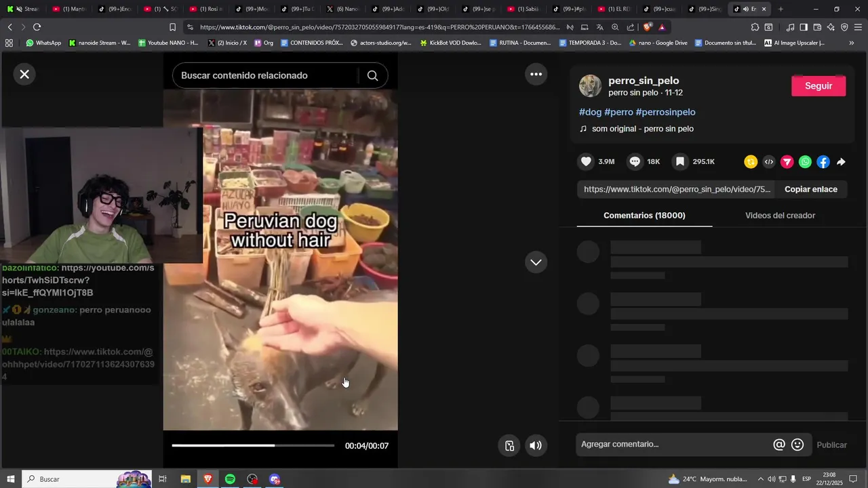This screenshot has width=868, height=488.
Task: Save video with bookmark favorites icon
Action: click(680, 161)
